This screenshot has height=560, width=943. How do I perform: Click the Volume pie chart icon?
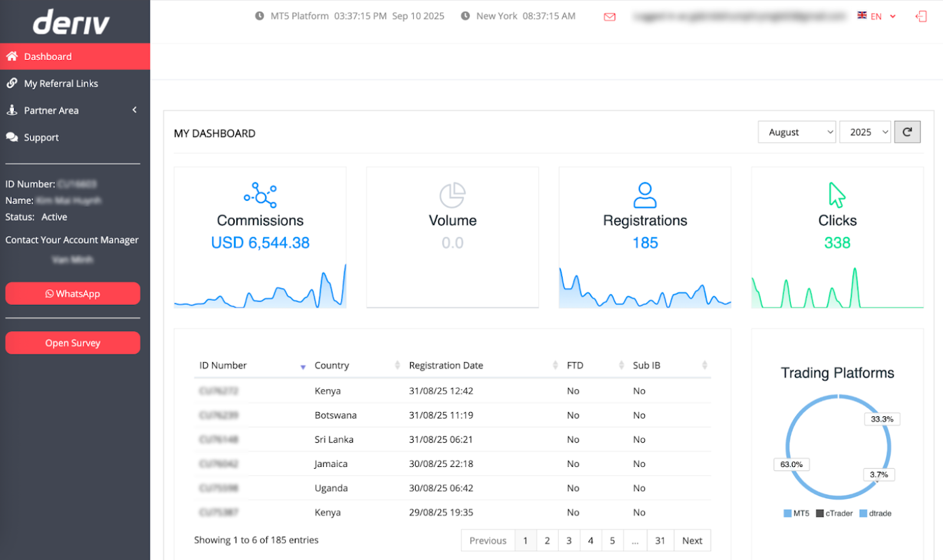click(453, 195)
